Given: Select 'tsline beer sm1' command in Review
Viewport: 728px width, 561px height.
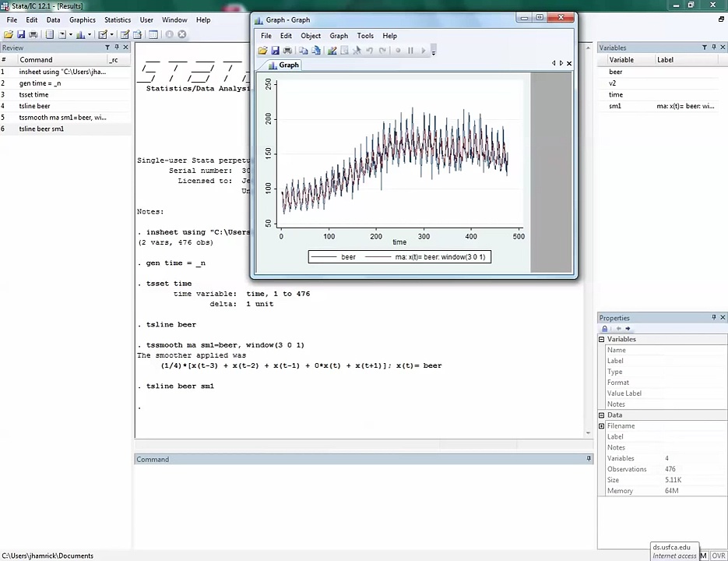Looking at the screenshot, I should coord(41,129).
